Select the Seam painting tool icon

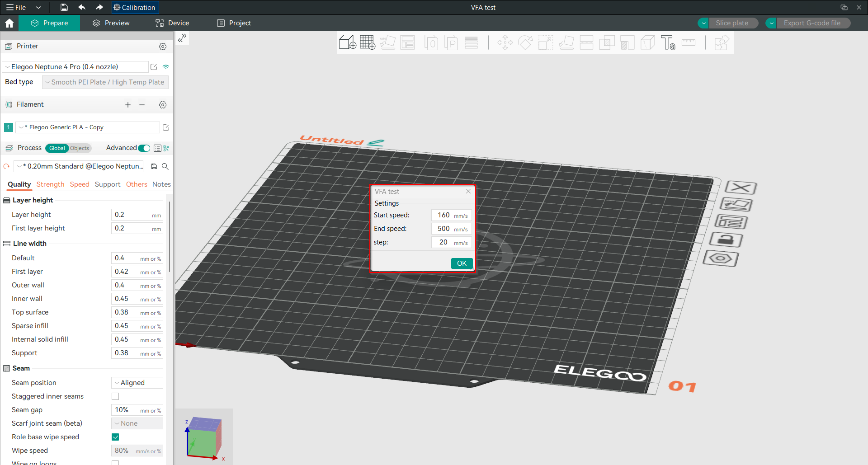pos(647,42)
